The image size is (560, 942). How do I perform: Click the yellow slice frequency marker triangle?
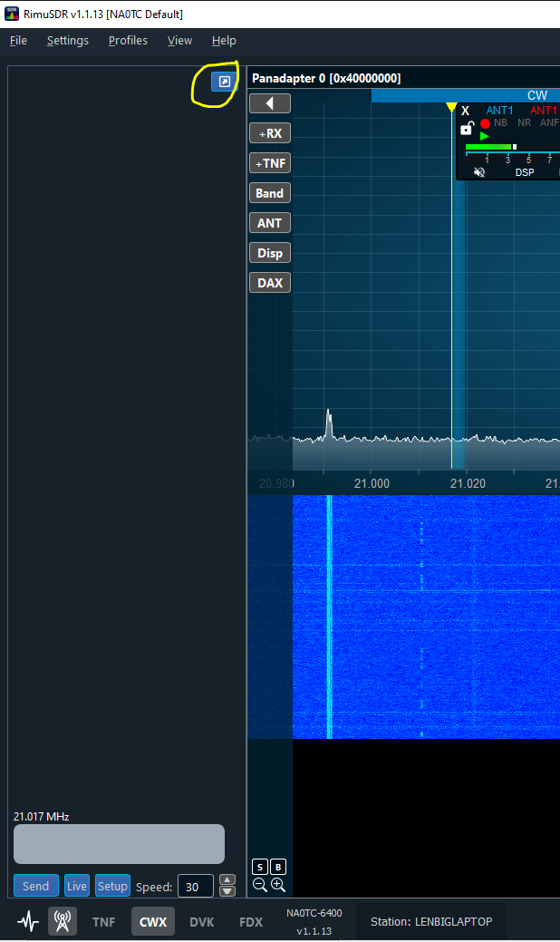tap(451, 107)
